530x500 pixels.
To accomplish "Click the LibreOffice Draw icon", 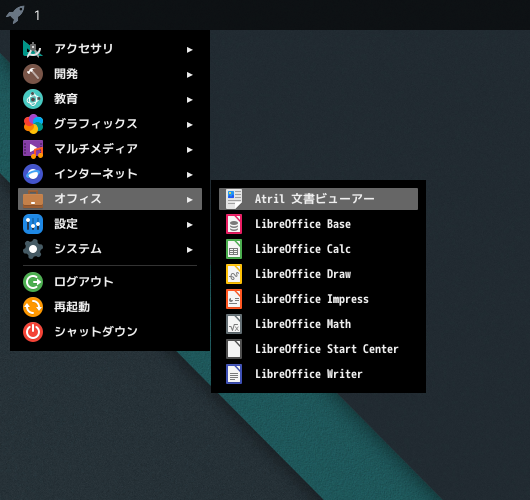I will coord(234,274).
